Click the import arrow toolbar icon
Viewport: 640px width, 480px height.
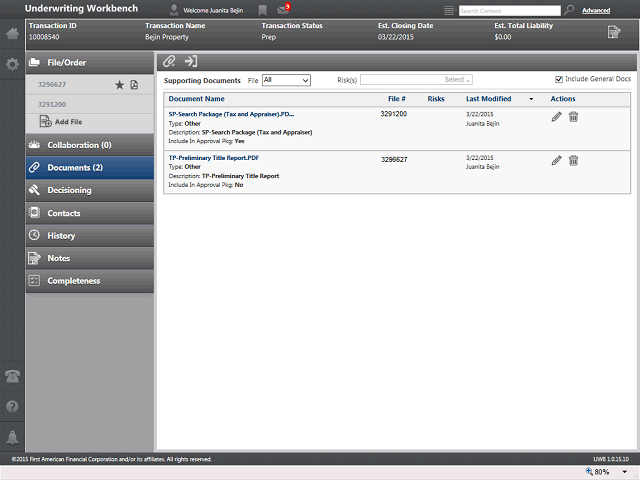(x=191, y=61)
